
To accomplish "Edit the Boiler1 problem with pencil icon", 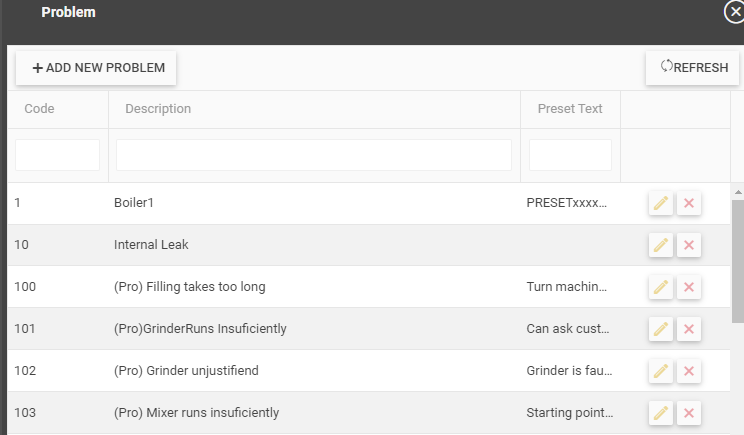I will 660,204.
